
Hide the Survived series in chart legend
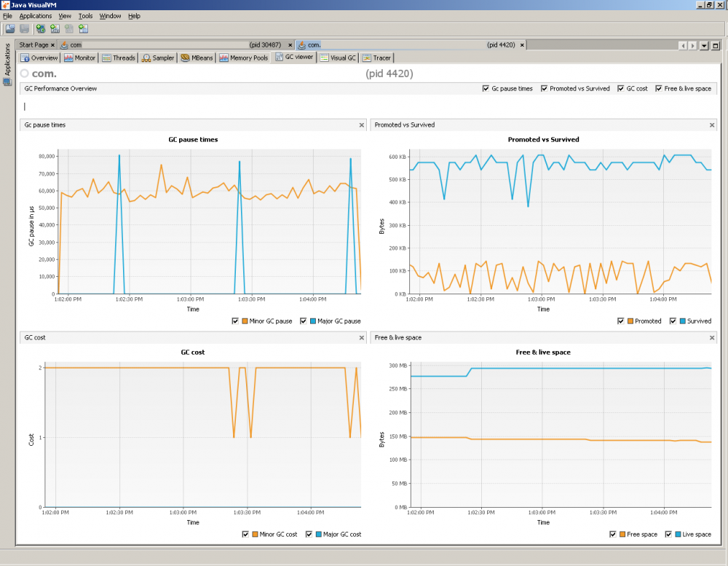click(x=671, y=321)
